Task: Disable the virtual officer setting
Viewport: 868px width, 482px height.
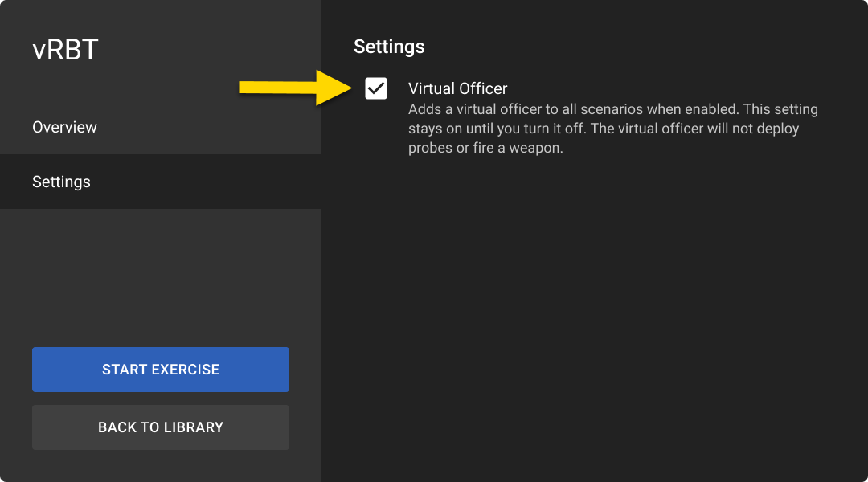Action: tap(376, 88)
